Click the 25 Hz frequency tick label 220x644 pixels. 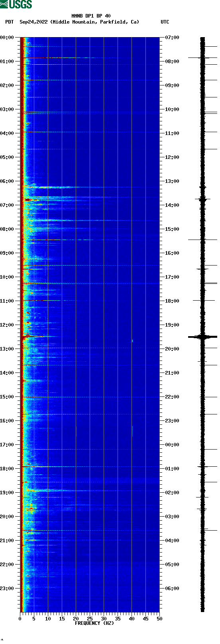point(90,619)
